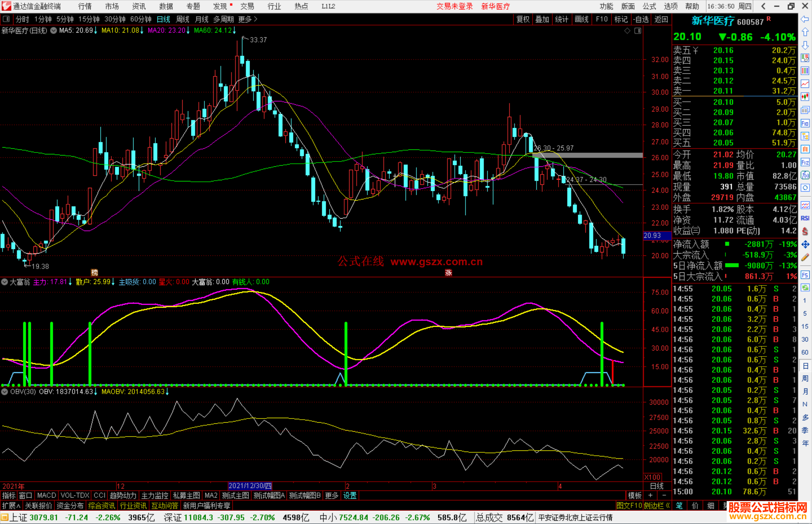812x524 pixels.
Task: Click the page-down arrow icon in sidebar
Action: pos(805,45)
